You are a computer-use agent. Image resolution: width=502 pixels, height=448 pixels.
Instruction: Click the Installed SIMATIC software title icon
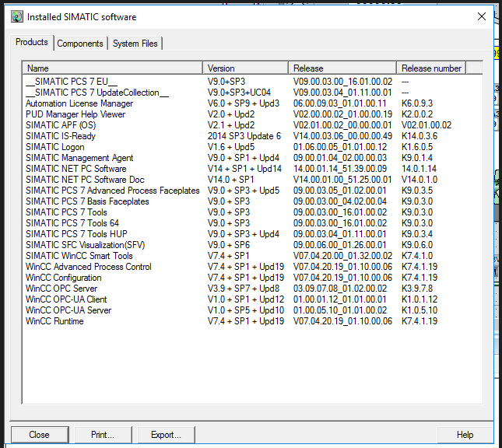pyautogui.click(x=17, y=16)
